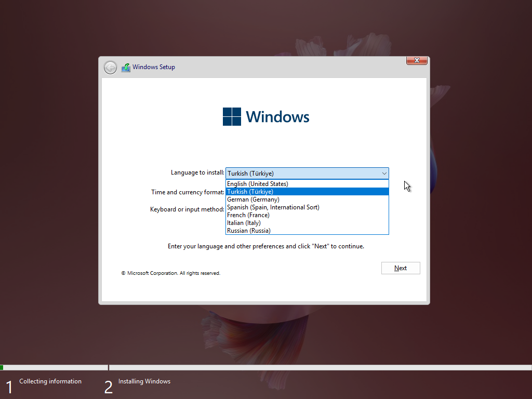532x399 pixels.
Task: Select German (Germany) language option
Action: pos(307,199)
